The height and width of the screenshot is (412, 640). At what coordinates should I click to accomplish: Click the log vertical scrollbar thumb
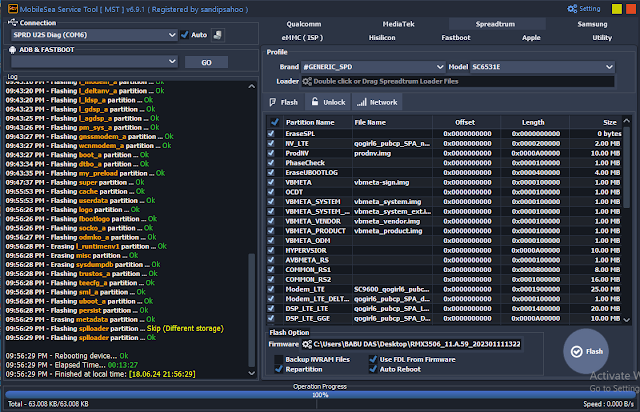pos(252,311)
